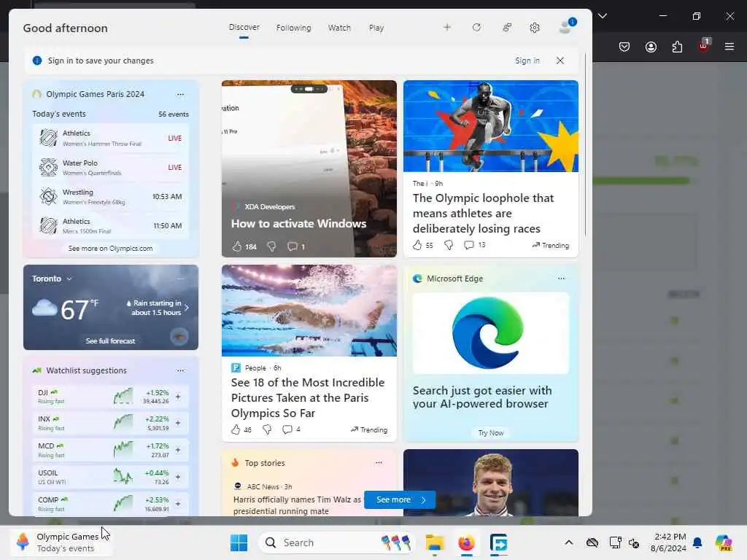Open Firefox extensions puzzle icon
The image size is (747, 560).
pyautogui.click(x=677, y=47)
